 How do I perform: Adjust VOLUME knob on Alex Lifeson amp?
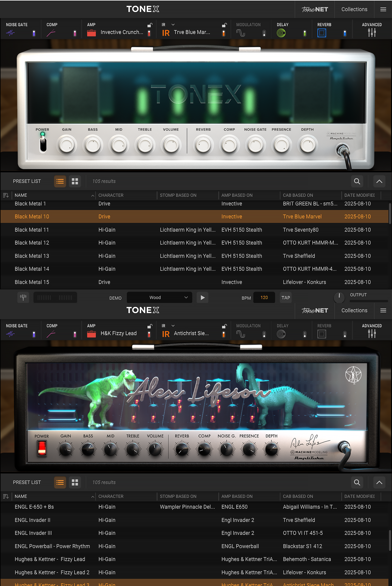click(155, 449)
